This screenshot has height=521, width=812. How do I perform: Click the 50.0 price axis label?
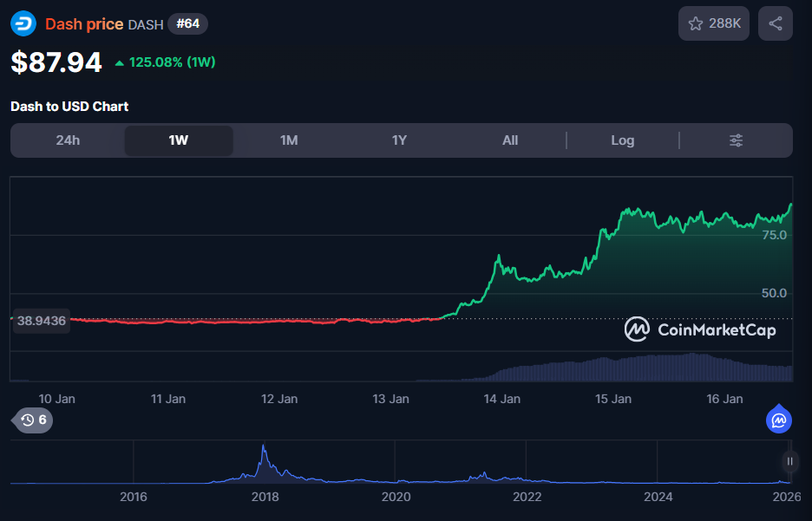coord(774,293)
